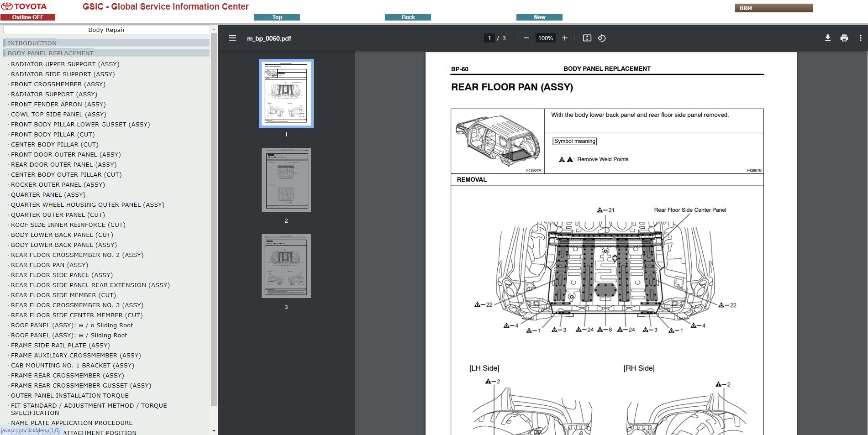The image size is (868, 435).
Task: Open QUARTER PANEL (ASSY) entry
Action: coord(48,194)
